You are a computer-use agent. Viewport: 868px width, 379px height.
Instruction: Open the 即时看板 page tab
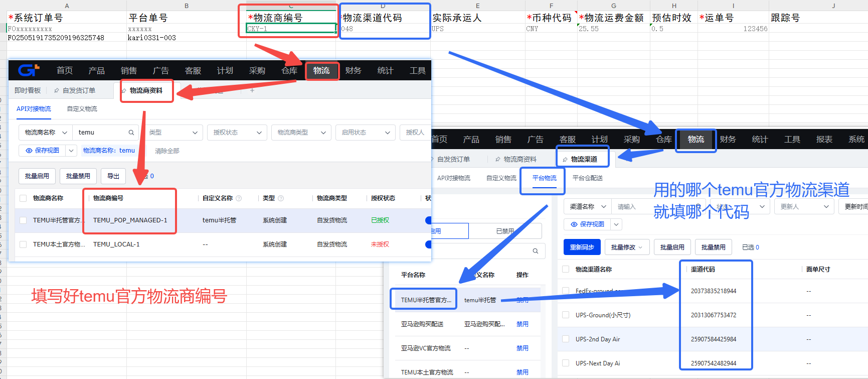28,91
